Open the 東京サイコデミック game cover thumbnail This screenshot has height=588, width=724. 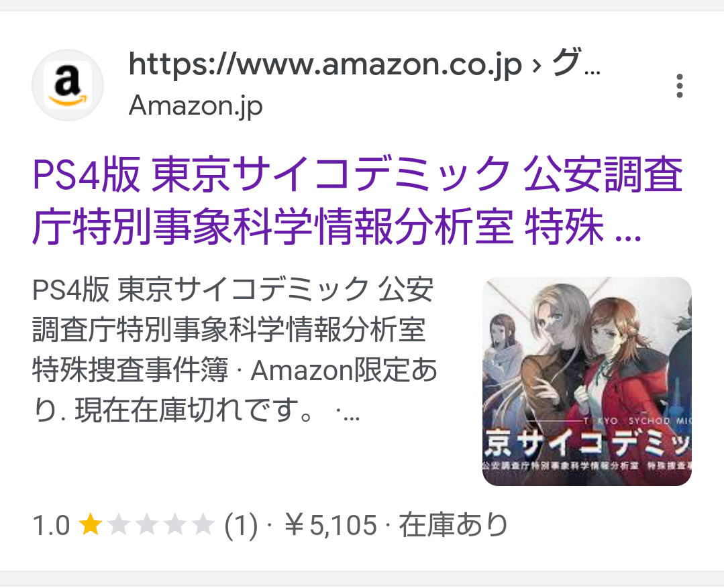click(x=587, y=381)
